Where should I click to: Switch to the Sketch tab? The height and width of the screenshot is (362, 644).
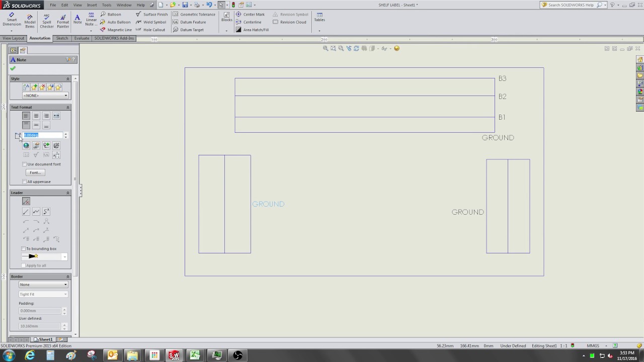coord(62,38)
